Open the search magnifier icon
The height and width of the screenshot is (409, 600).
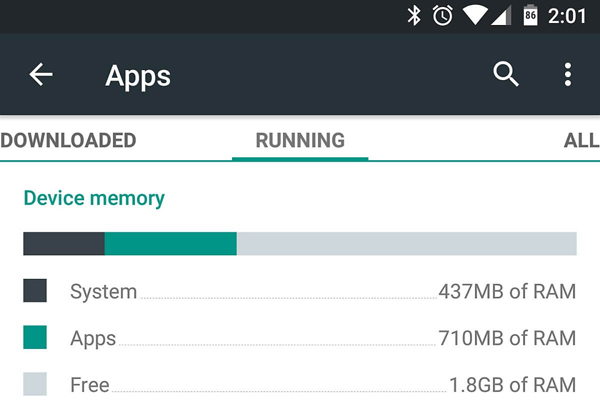coord(506,74)
